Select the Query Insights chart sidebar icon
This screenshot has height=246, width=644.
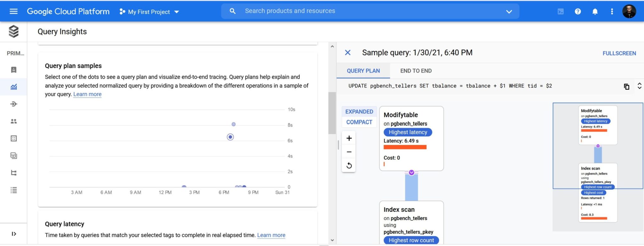14,87
